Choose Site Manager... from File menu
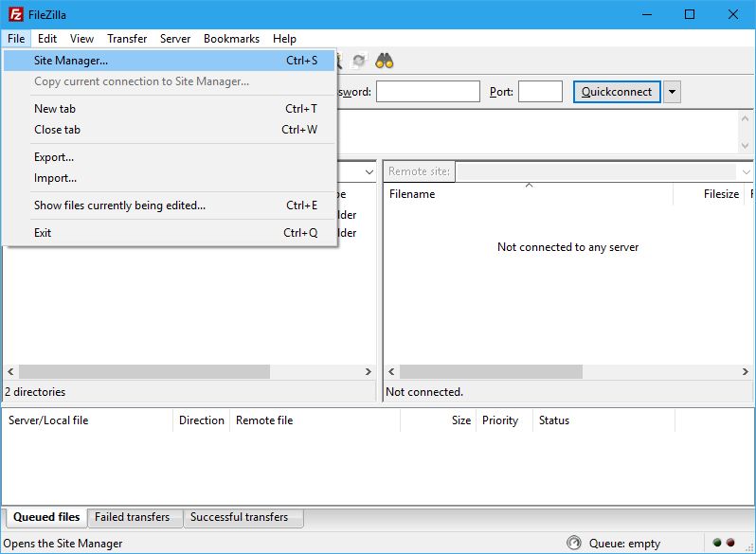The image size is (756, 554). [x=170, y=61]
